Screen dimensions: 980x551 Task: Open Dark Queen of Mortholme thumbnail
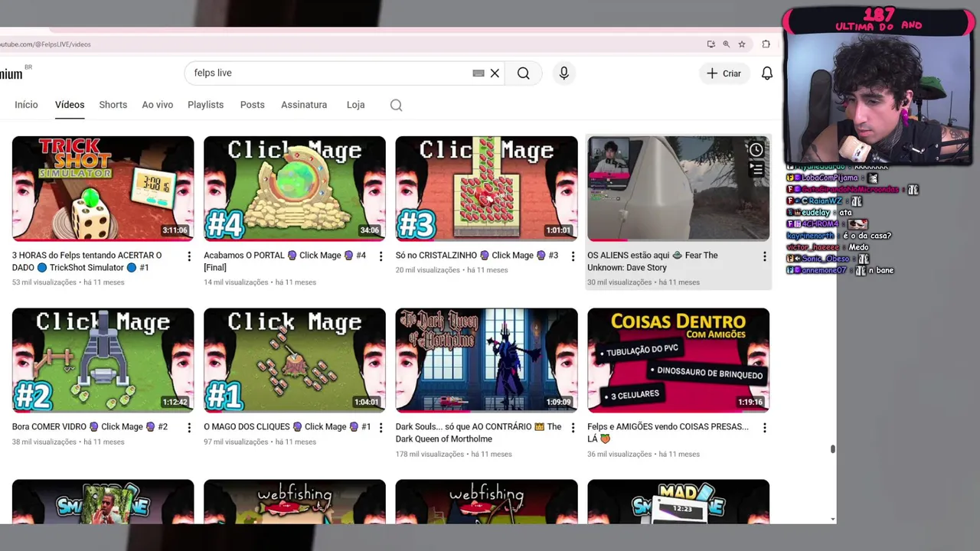486,360
